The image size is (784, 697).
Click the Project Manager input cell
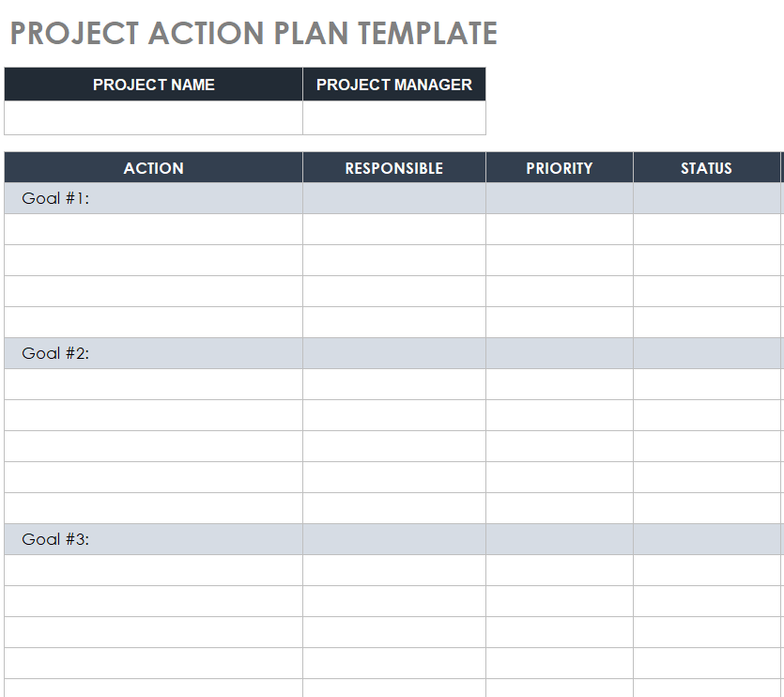[x=393, y=117]
